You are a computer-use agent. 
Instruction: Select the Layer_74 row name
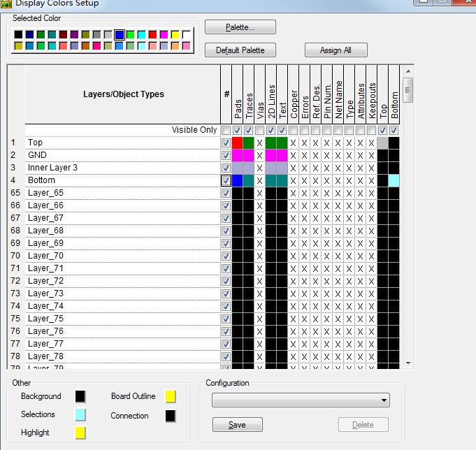[x=45, y=306]
